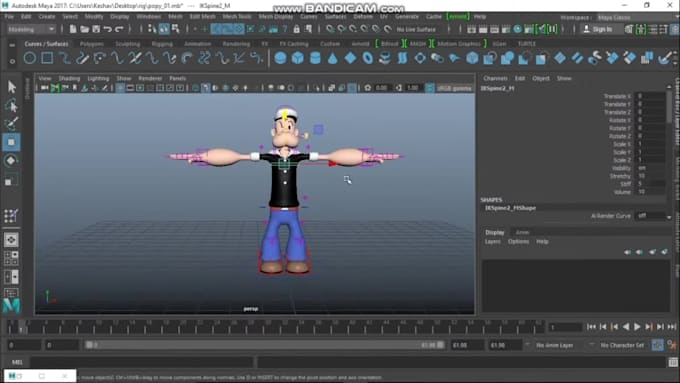Screen dimensions: 680x383
Task: Click Channels in the Channel Box
Action: click(495, 79)
